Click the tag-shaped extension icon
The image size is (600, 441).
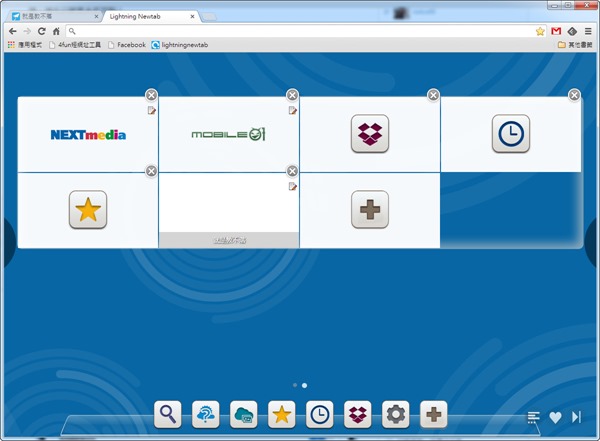tap(572, 31)
